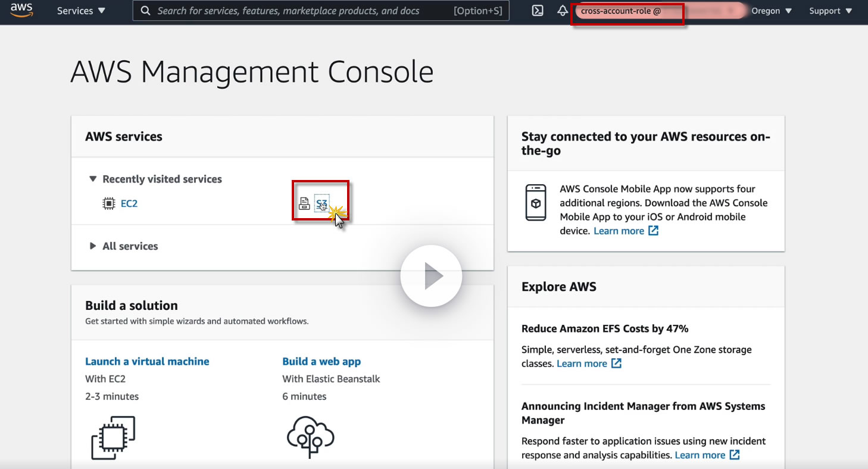Expand the All services section
Screen dimensions: 868x469
pyautogui.click(x=124, y=246)
